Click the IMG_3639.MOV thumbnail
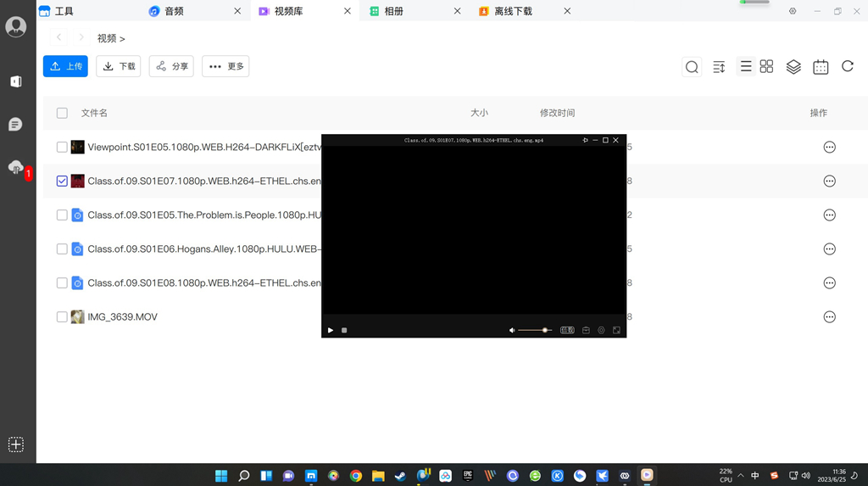The height and width of the screenshot is (486, 868). pos(77,317)
